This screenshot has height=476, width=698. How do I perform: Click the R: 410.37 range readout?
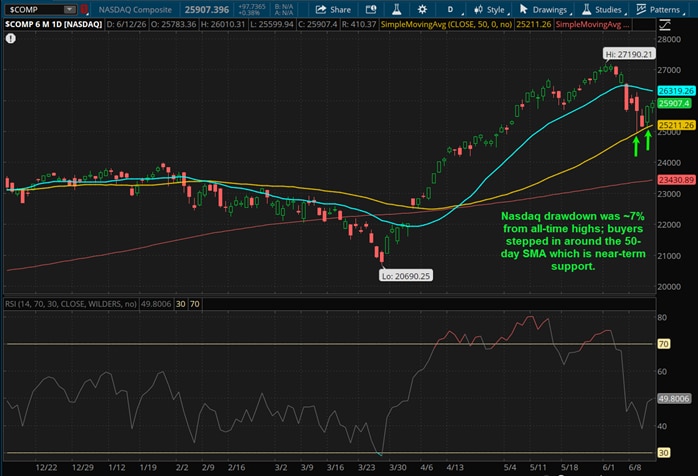pyautogui.click(x=359, y=24)
